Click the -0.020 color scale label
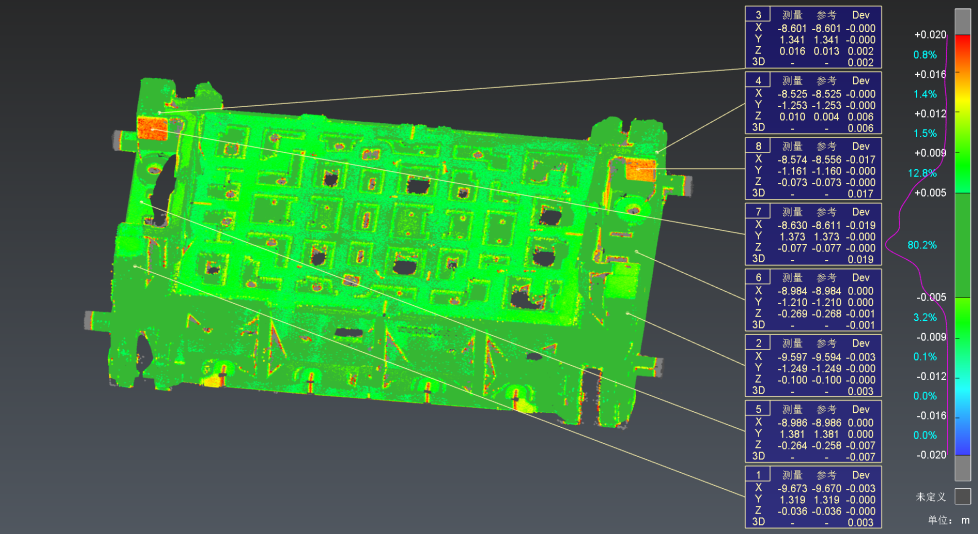 (931, 455)
